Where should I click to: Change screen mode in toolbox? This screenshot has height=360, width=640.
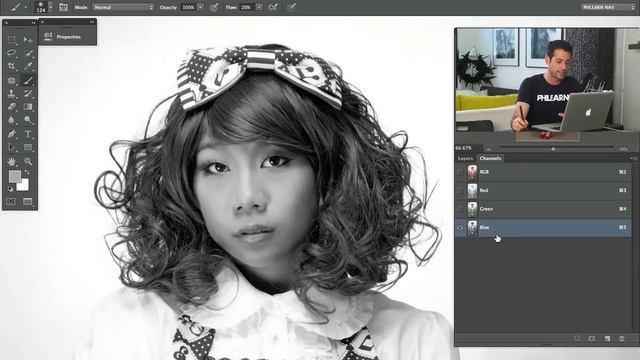(28, 201)
